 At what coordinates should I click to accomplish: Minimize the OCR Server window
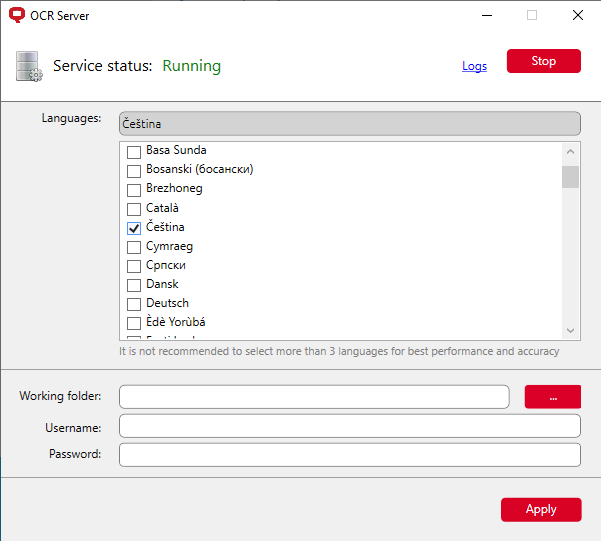click(487, 15)
